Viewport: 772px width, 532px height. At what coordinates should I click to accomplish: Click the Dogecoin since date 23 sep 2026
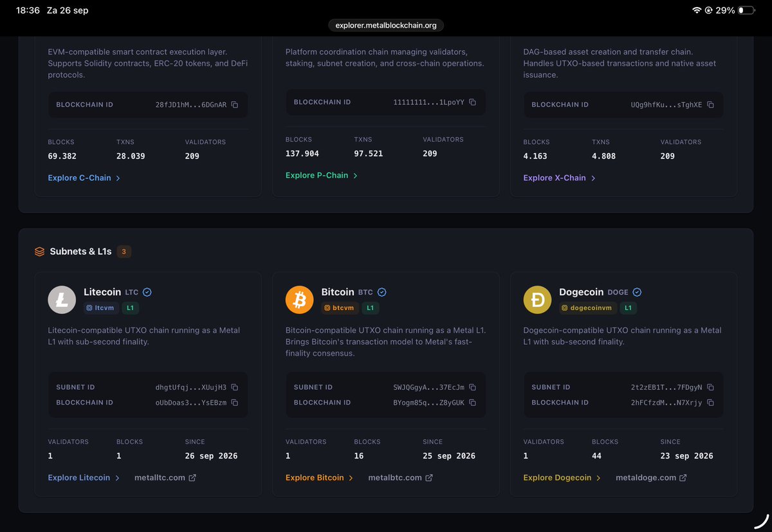coord(687,456)
